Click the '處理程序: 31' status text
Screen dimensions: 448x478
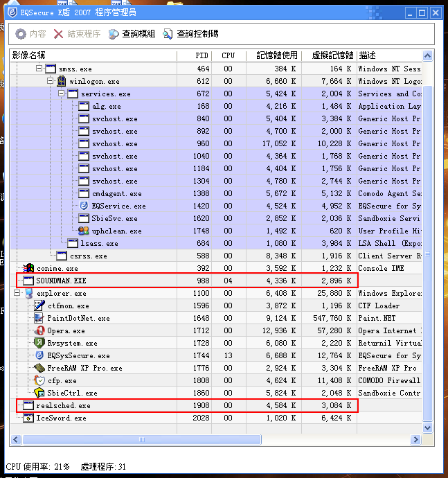[x=103, y=467]
